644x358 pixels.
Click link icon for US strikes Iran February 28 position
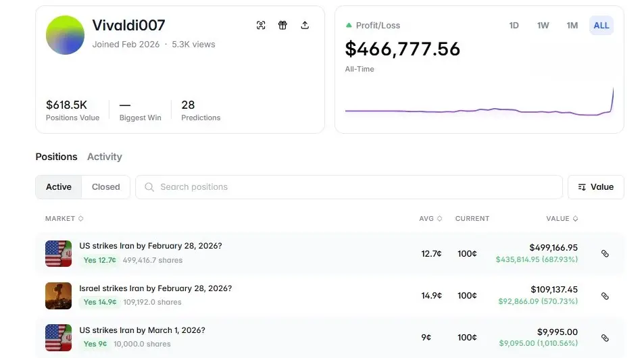click(605, 253)
